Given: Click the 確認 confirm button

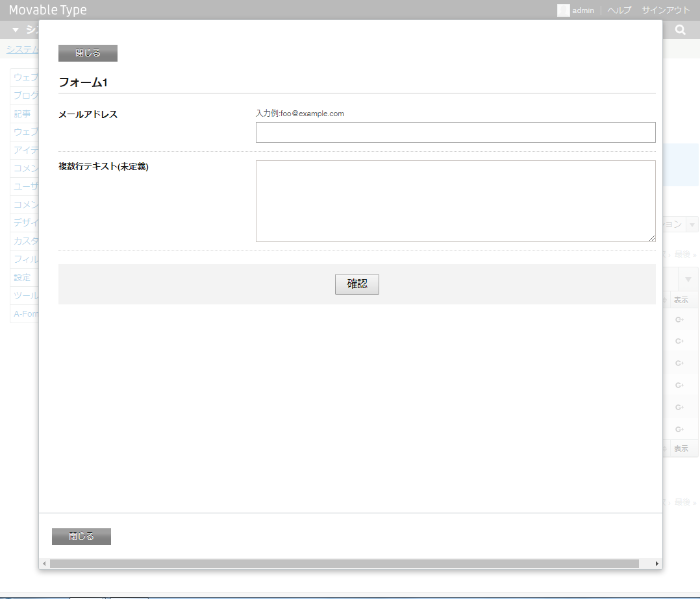Looking at the screenshot, I should pyautogui.click(x=356, y=284).
